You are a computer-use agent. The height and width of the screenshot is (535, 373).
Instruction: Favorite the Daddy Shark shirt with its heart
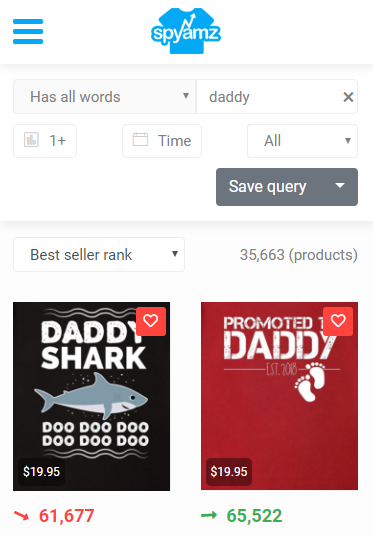(x=151, y=321)
